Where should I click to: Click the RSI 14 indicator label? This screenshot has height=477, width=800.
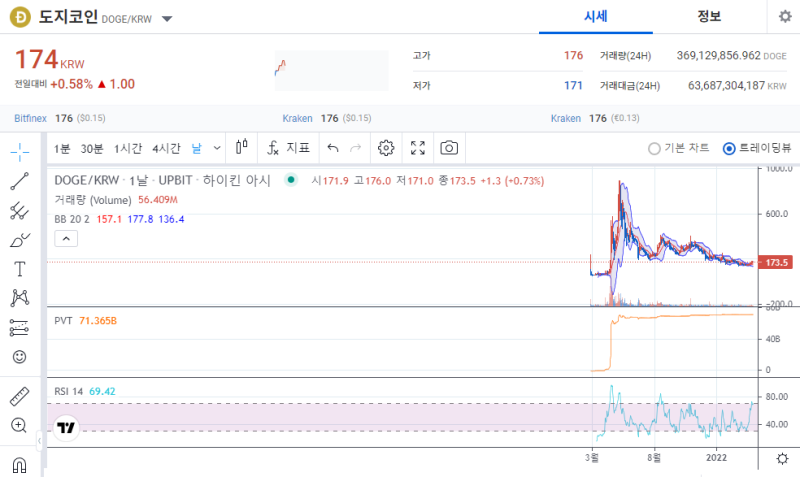pos(68,391)
